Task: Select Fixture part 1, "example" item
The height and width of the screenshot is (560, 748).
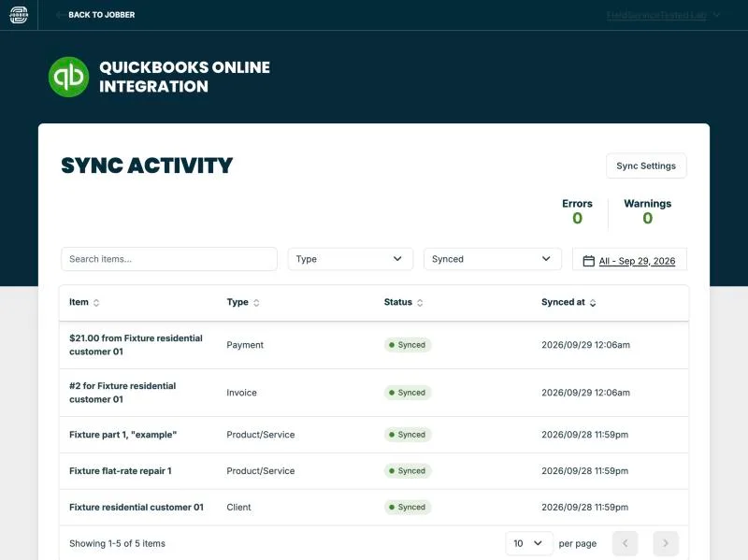Action: [123, 435]
